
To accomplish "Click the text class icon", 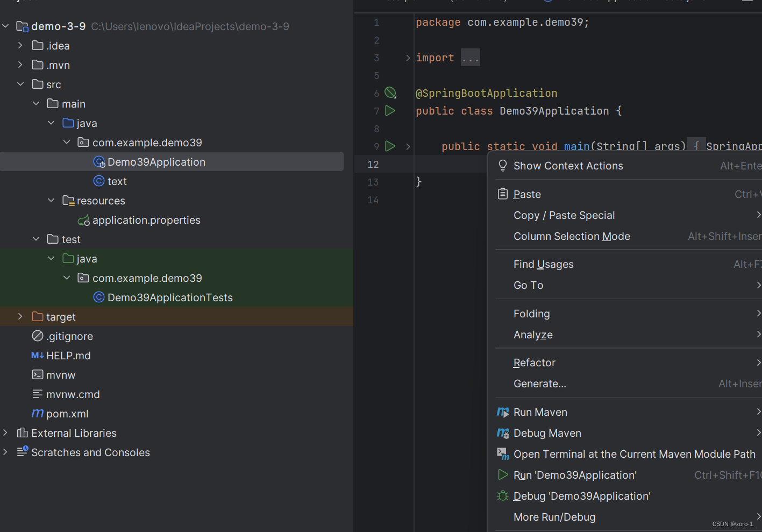I will click(x=99, y=181).
